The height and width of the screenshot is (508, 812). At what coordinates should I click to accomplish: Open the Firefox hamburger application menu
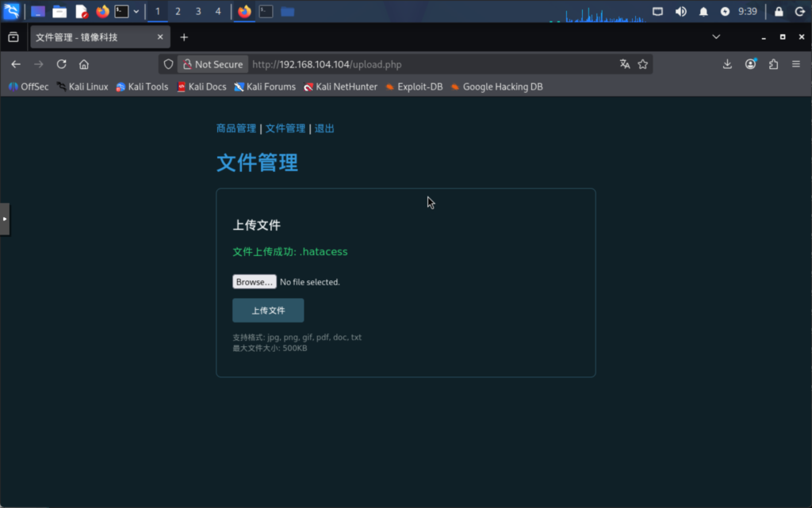coord(796,63)
